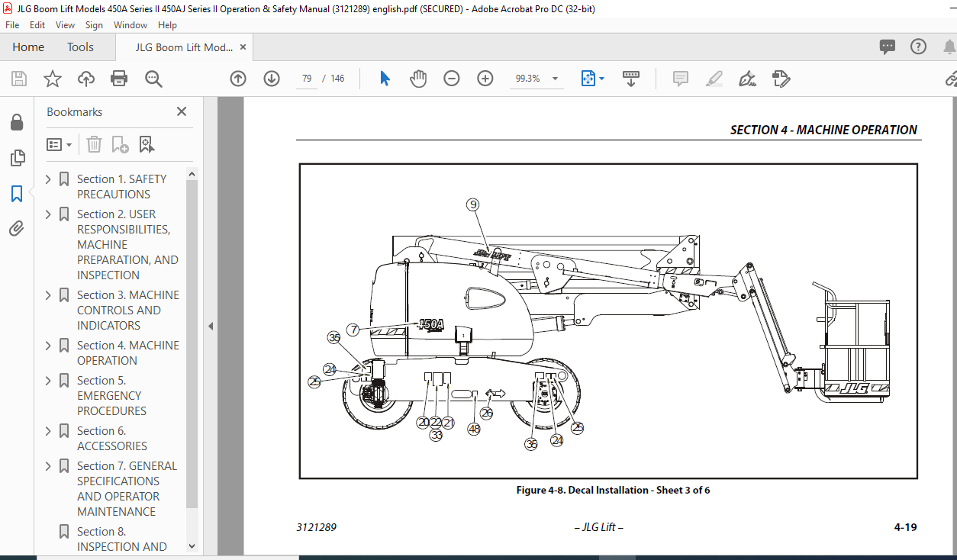The width and height of the screenshot is (957, 560).
Task: Open Section 8. INSPECTION AND bookmark
Action: tap(121, 539)
